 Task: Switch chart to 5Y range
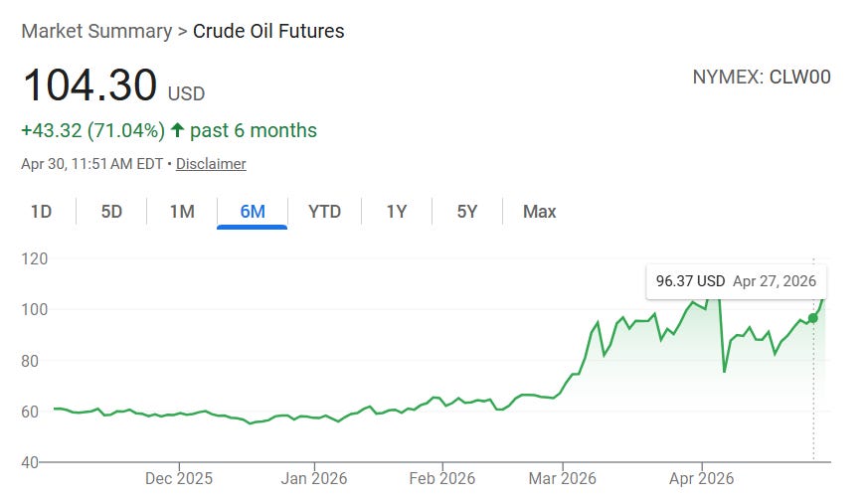[x=466, y=212]
